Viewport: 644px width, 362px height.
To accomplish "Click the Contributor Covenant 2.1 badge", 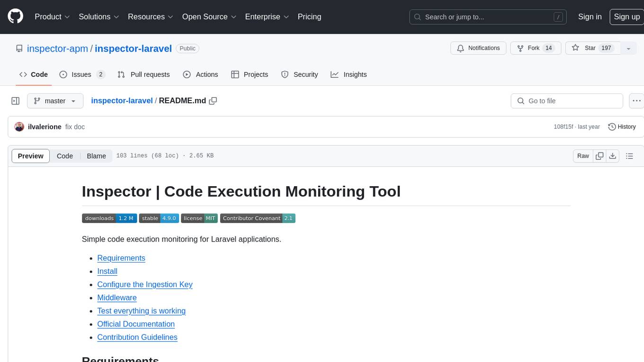I will (x=258, y=218).
